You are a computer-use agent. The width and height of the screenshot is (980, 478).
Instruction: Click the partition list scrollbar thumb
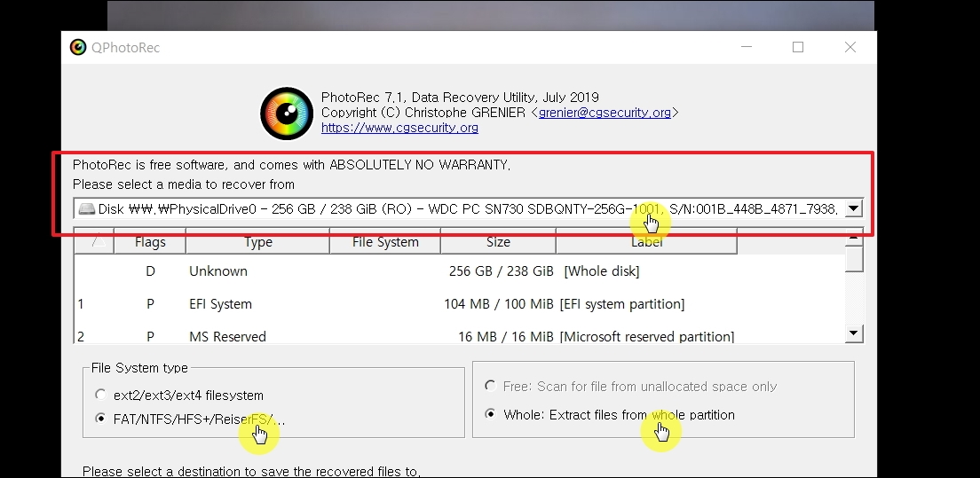pos(854,258)
